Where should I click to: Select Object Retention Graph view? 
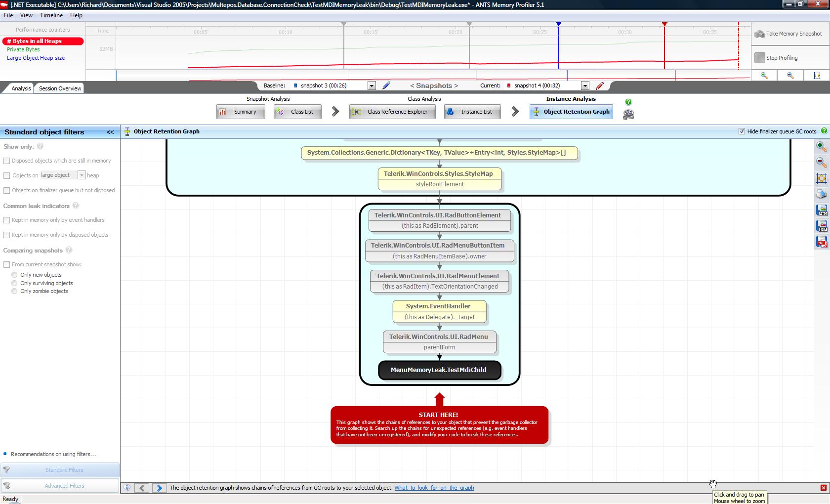[571, 112]
